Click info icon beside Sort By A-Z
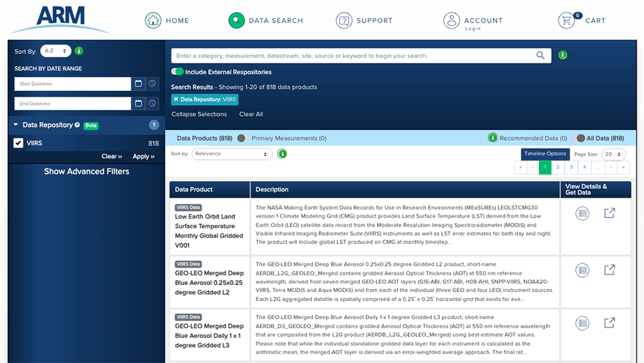Viewport: 644px width, 363px height. pyautogui.click(x=79, y=51)
